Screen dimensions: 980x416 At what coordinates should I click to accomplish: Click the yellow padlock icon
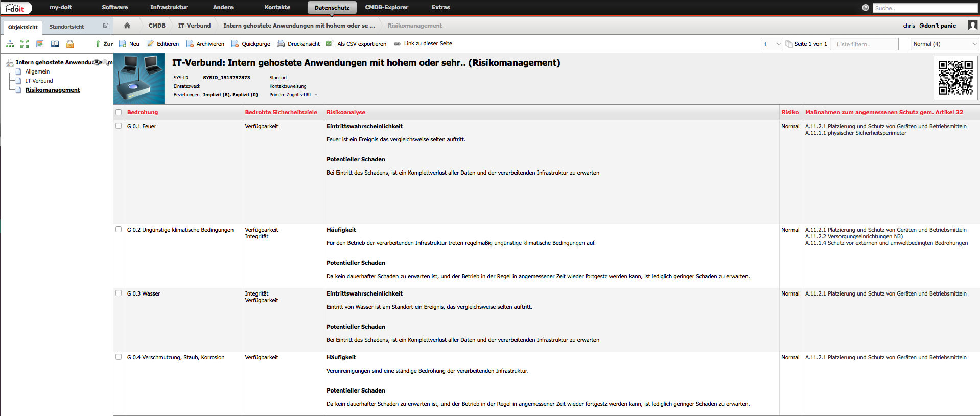70,44
